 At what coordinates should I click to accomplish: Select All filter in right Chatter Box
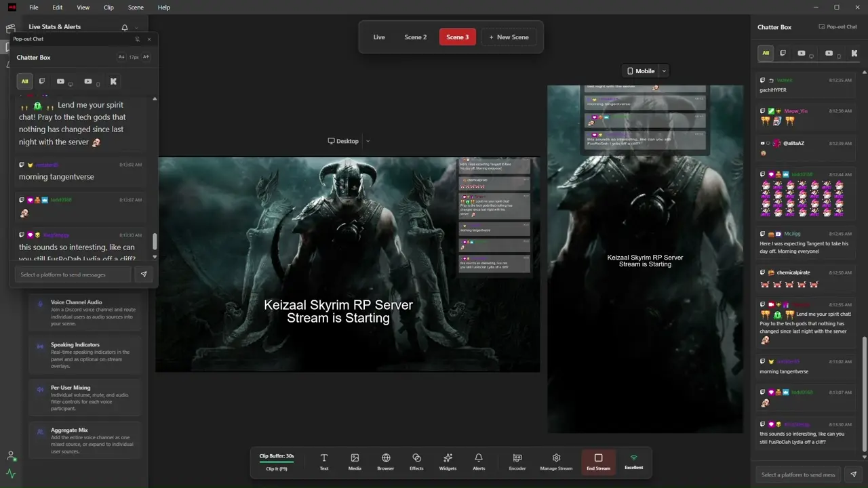pos(766,53)
